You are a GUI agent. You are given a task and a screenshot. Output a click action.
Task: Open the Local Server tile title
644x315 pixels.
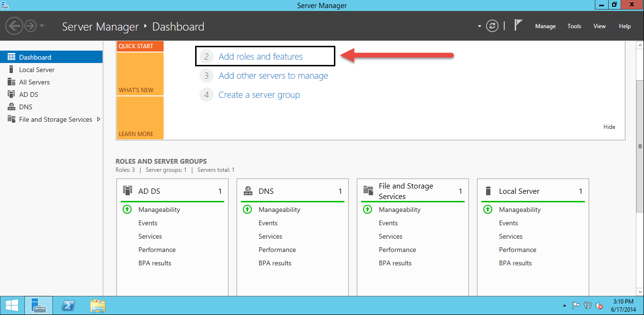[519, 191]
